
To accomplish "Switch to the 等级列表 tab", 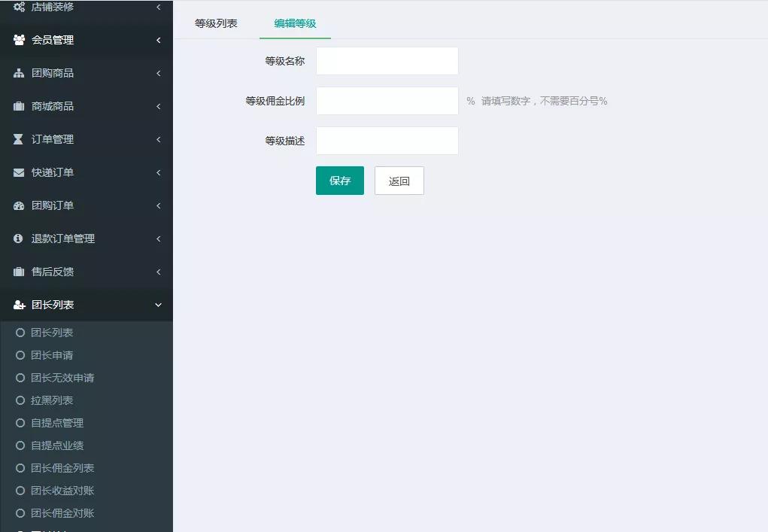I will [x=216, y=23].
